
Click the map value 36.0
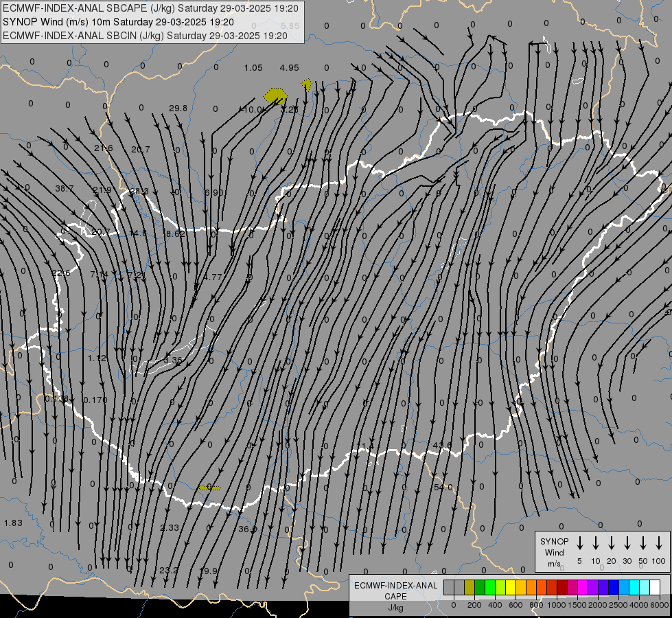point(247,529)
